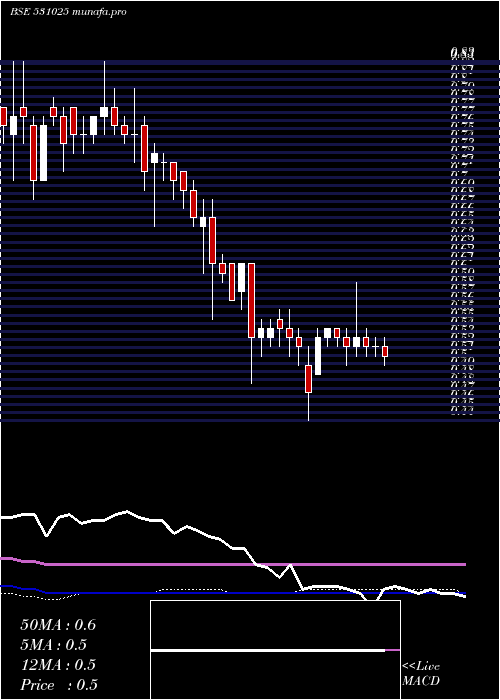Select the 50MA : 0.6 legend entry
This screenshot has width=500, height=700.
58,625
